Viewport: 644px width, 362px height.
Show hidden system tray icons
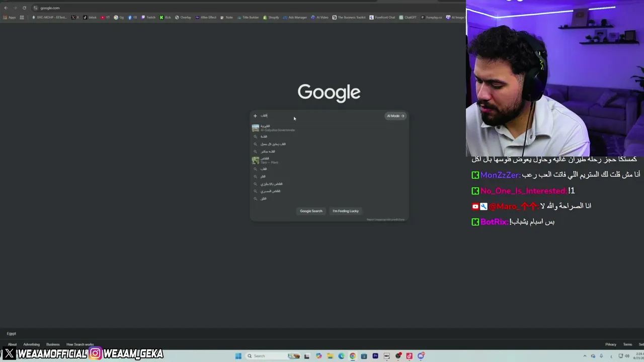585,356
